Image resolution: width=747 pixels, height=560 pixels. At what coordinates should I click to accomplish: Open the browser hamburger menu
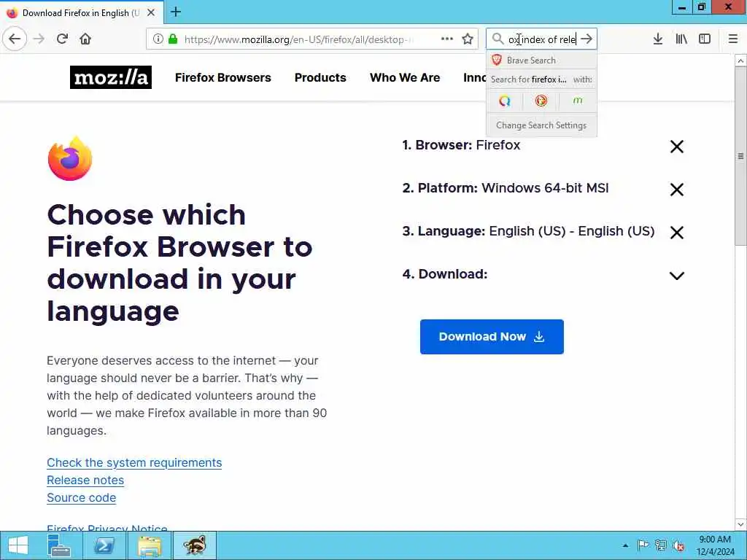point(733,39)
